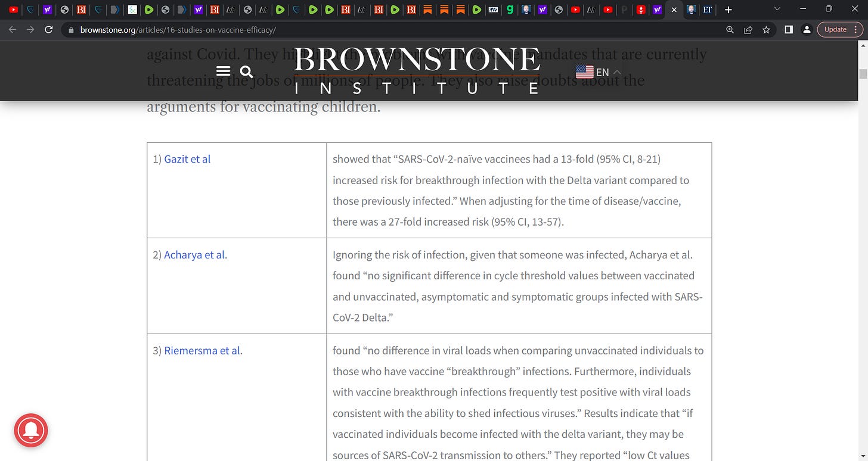This screenshot has height=461, width=868.
Task: View site information via the padlock icon
Action: (x=71, y=30)
